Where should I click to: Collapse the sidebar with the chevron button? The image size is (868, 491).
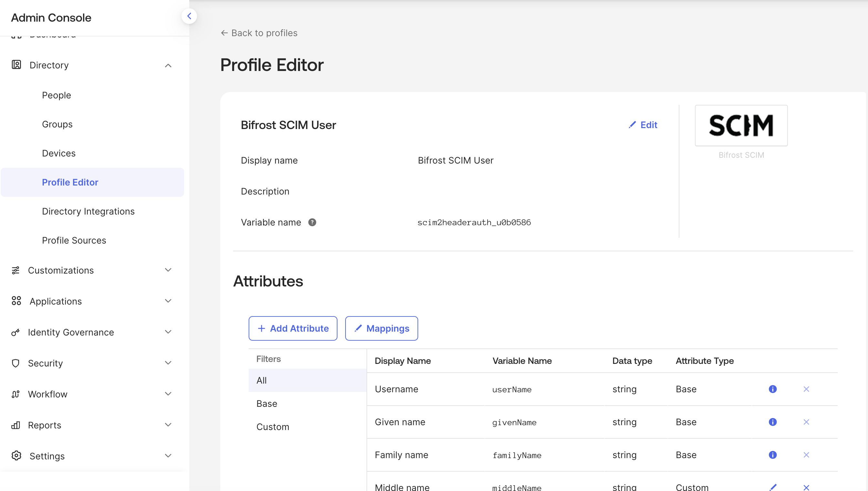[x=189, y=16]
